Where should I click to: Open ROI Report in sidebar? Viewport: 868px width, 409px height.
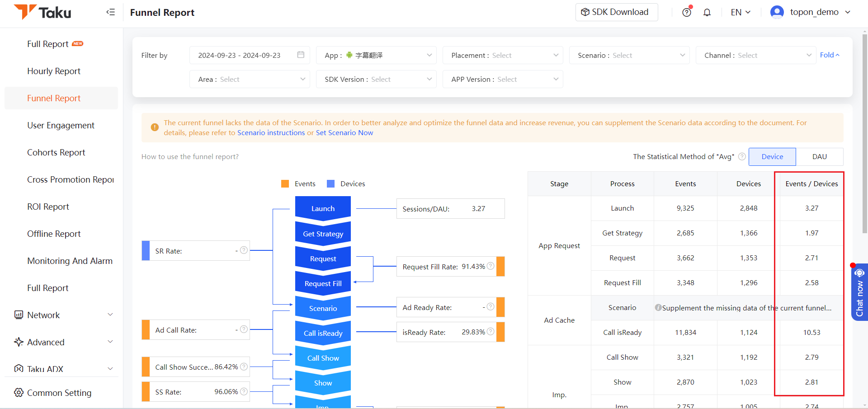pyautogui.click(x=48, y=207)
